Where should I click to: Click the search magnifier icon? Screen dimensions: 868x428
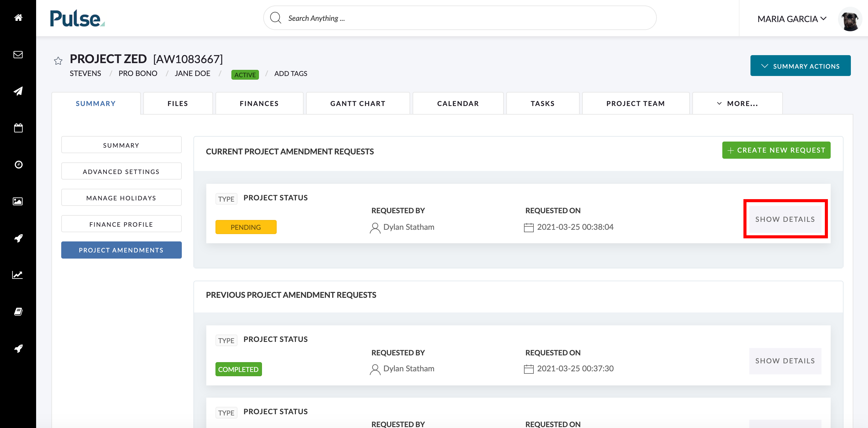tap(276, 18)
